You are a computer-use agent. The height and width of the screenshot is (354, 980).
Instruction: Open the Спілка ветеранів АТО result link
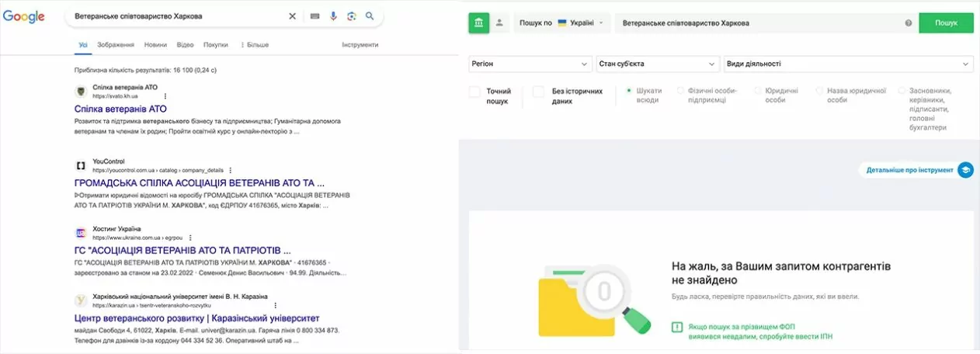(120, 109)
